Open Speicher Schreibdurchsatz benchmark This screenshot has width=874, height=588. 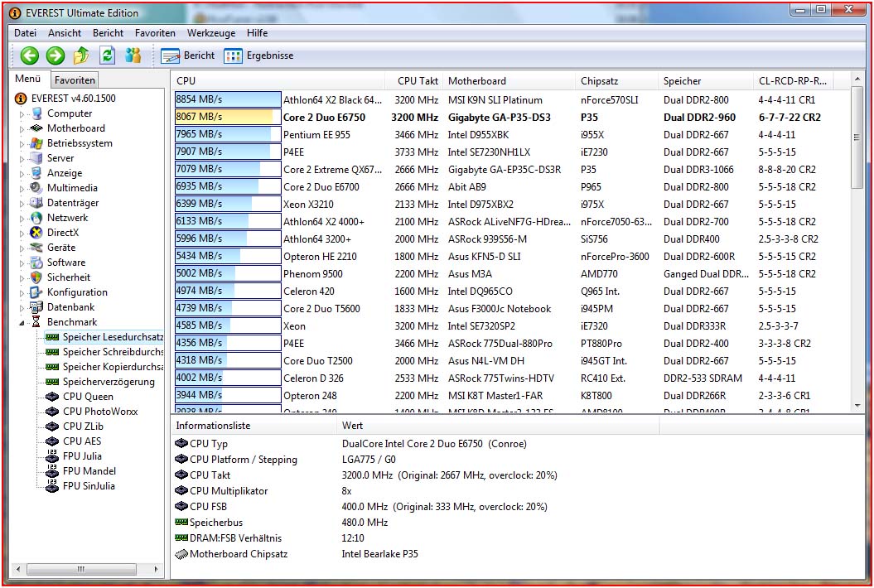[104, 352]
